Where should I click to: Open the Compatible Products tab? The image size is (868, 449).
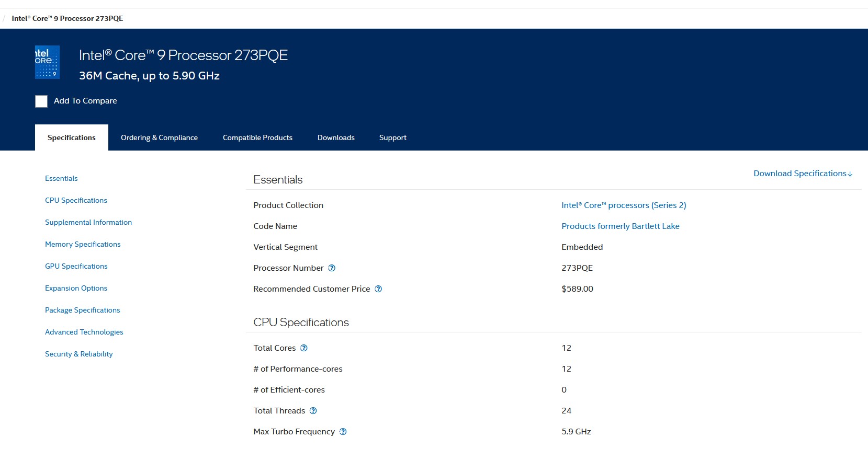point(257,137)
